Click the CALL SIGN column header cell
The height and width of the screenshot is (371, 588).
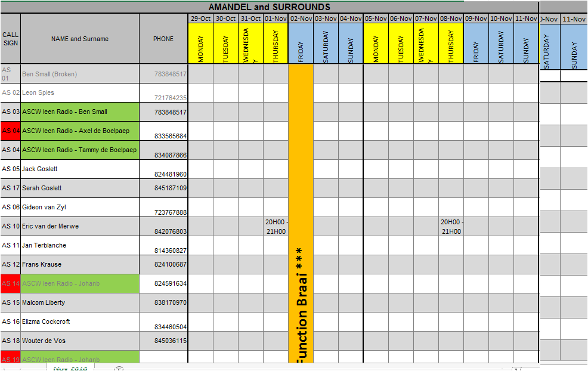[10, 39]
